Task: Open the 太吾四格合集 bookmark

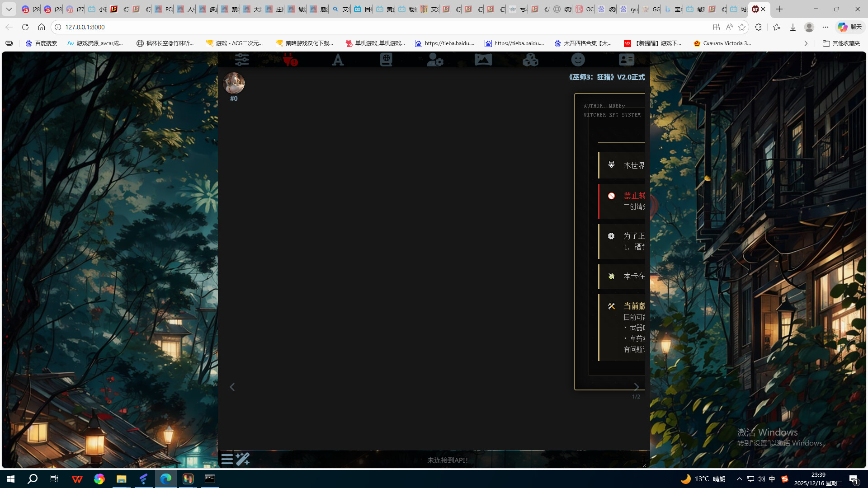Action: pos(583,43)
